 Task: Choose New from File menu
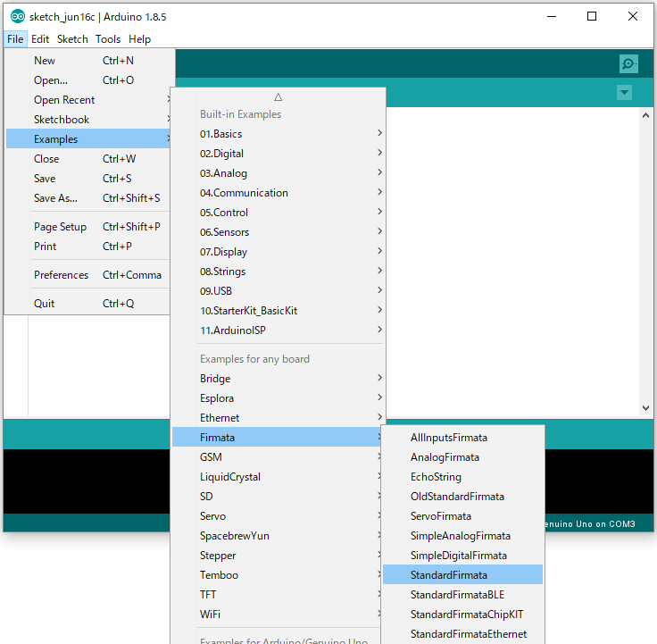(x=88, y=61)
